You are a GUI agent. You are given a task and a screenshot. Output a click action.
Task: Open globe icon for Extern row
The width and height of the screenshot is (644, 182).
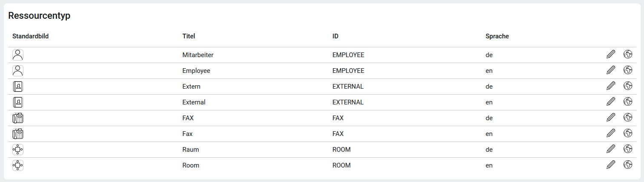pos(627,86)
